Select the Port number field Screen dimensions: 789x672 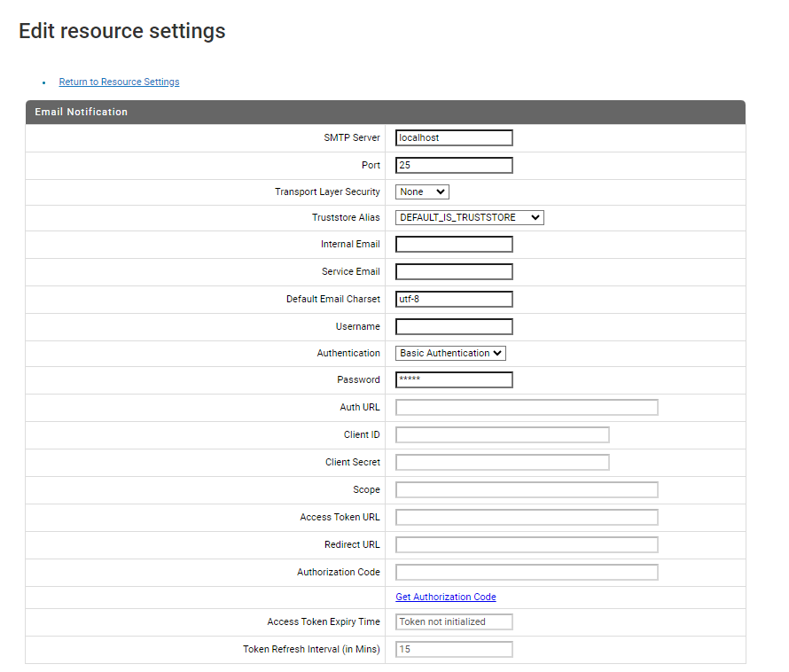(454, 165)
